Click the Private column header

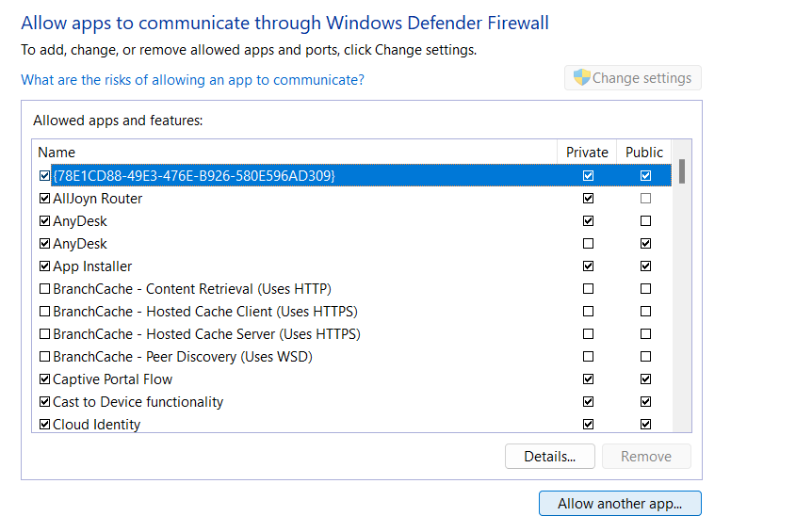587,153
